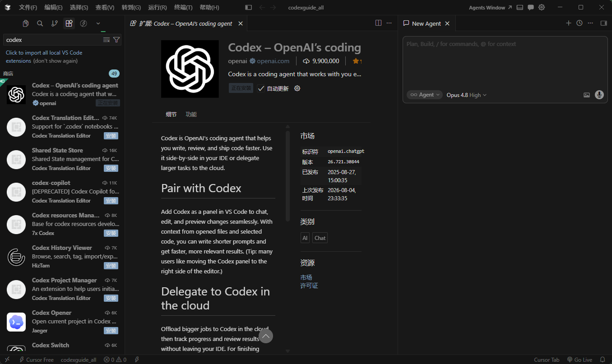The width and height of the screenshot is (612, 364).
Task: Open notifications bell in status bar
Action: pos(603,359)
